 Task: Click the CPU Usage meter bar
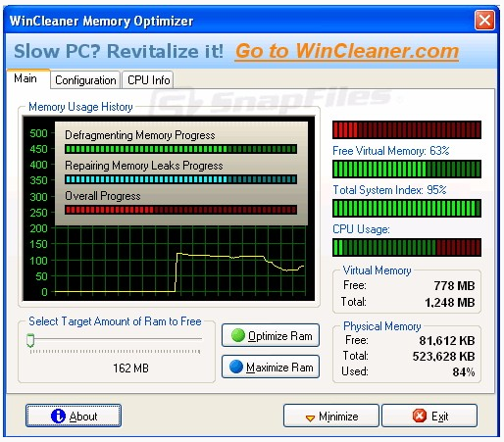[x=407, y=247]
